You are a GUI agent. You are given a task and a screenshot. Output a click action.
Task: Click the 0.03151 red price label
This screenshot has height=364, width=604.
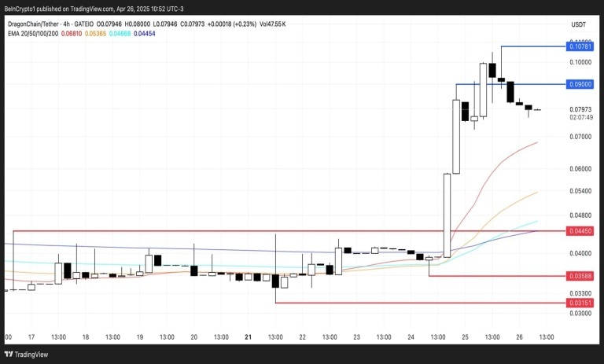(x=580, y=303)
